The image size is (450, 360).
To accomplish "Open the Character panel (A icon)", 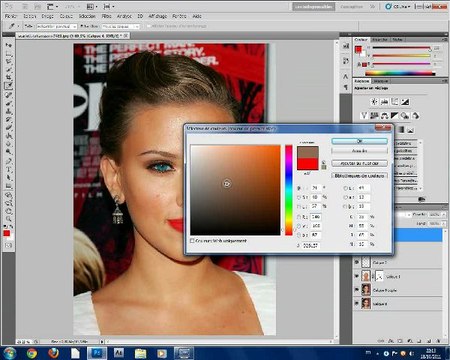I will click(x=346, y=76).
